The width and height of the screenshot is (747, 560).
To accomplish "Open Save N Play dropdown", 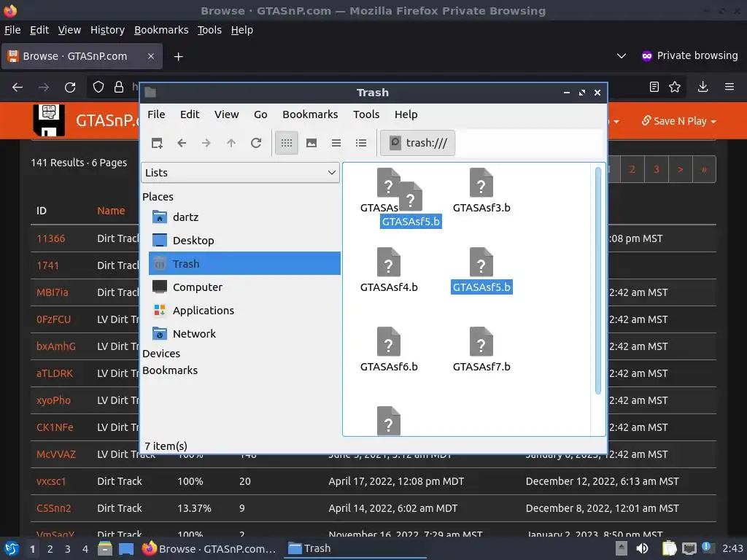I will [679, 121].
